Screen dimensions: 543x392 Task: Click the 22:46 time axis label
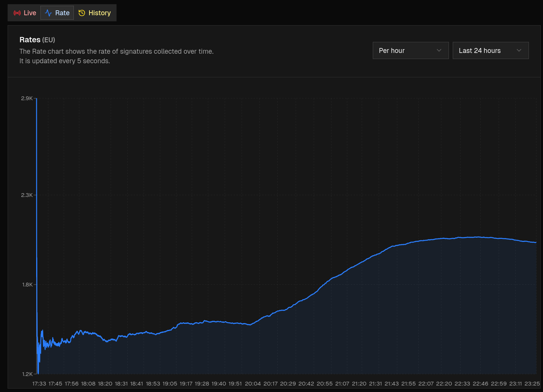point(481,384)
